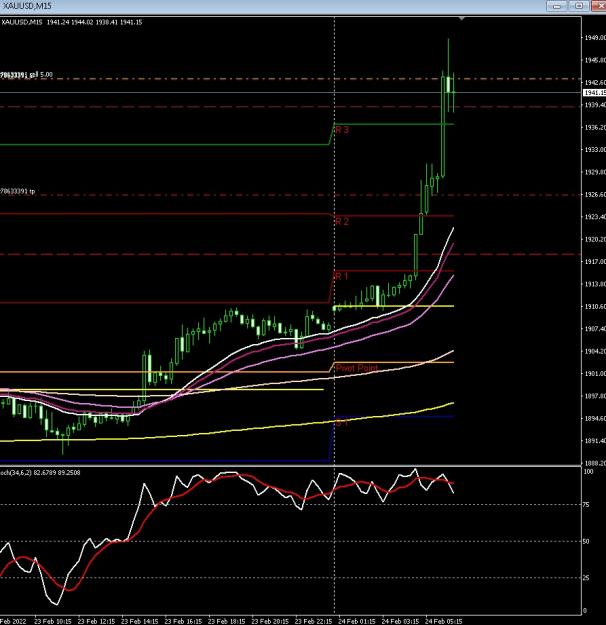Click the 23 Feb 16:15 time label
Viewport: 606px width, 625px height.
point(183,621)
